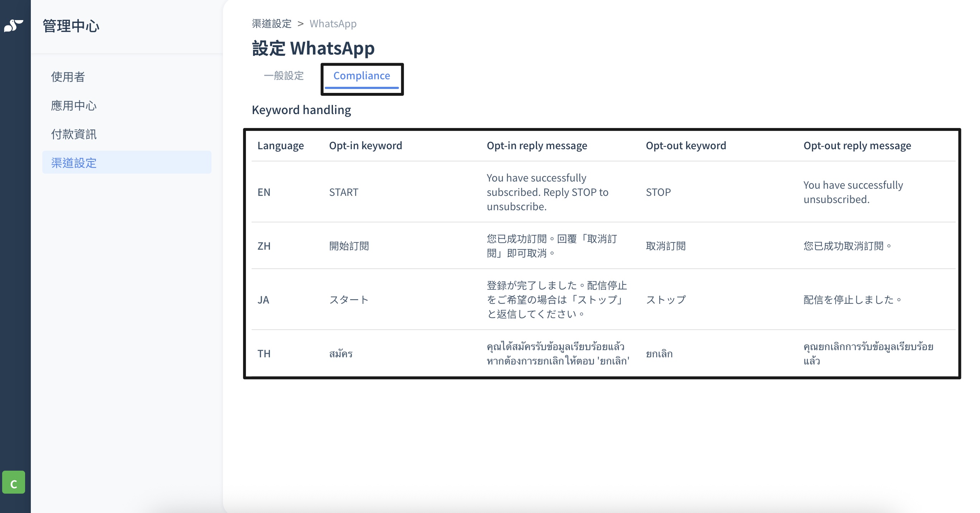Select the JA language cell
The image size is (980, 513).
[263, 300]
